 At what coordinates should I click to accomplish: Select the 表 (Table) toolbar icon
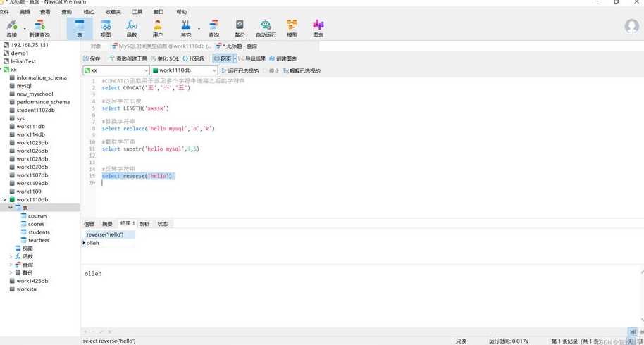80,28
